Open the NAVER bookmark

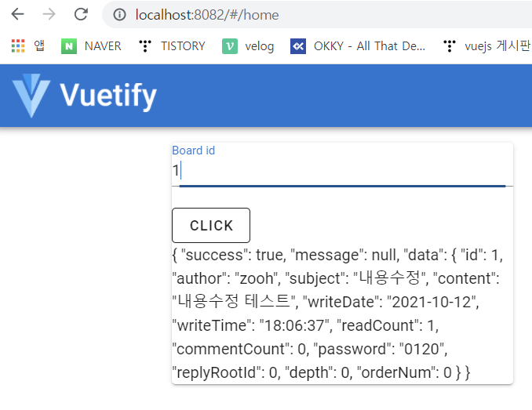coord(91,46)
